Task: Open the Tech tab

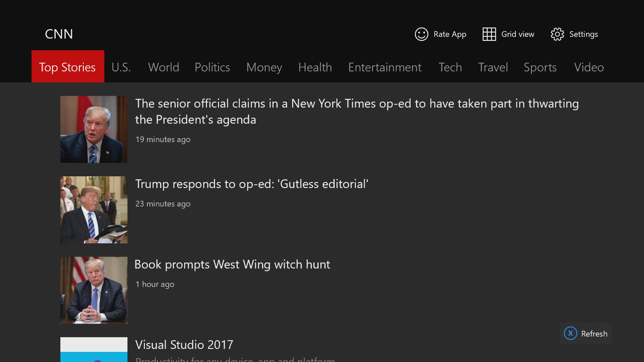Action: [x=450, y=67]
